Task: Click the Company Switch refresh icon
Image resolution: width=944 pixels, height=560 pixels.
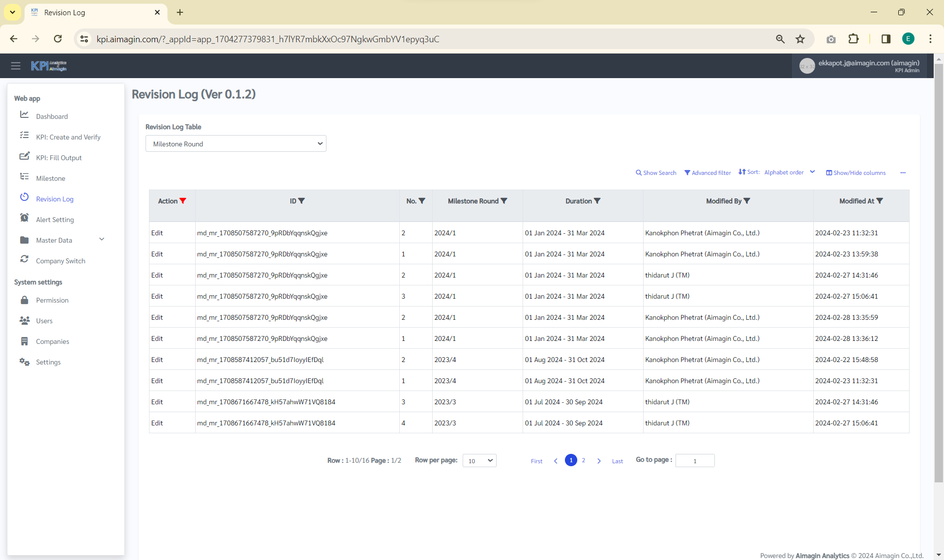Action: pyautogui.click(x=24, y=259)
